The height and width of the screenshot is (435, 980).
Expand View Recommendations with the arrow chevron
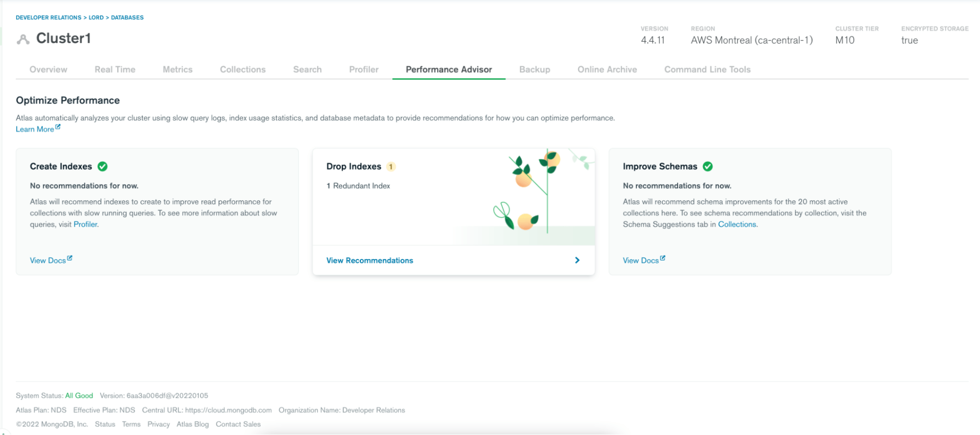[577, 260]
